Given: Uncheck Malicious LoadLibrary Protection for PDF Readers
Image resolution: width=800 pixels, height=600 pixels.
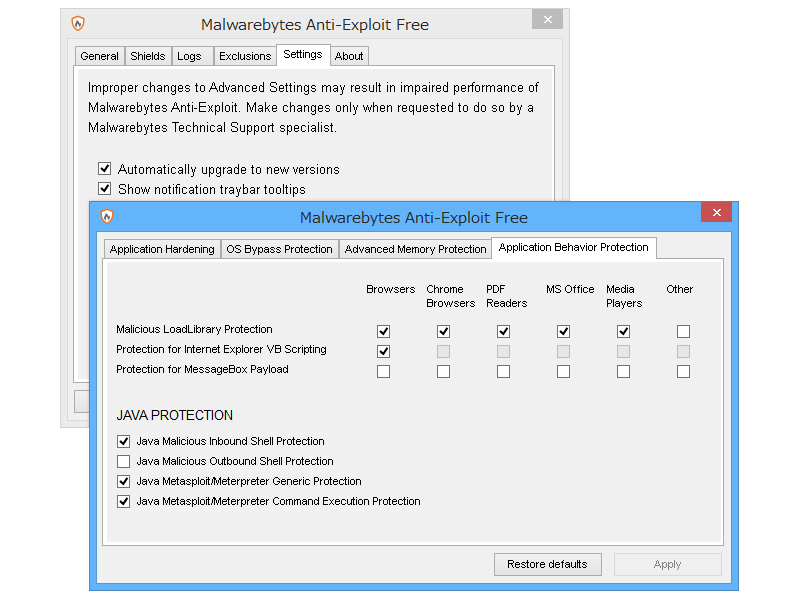Looking at the screenshot, I should (x=504, y=332).
